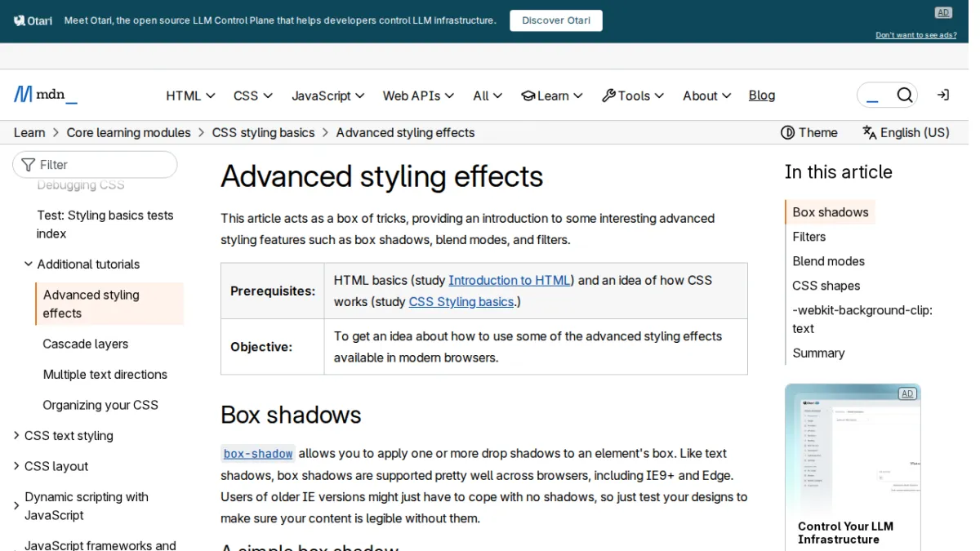Click the Discover Otari button

pyautogui.click(x=556, y=20)
